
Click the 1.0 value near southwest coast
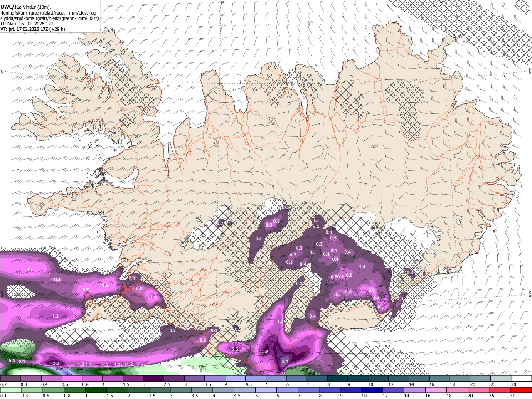(x=153, y=297)
